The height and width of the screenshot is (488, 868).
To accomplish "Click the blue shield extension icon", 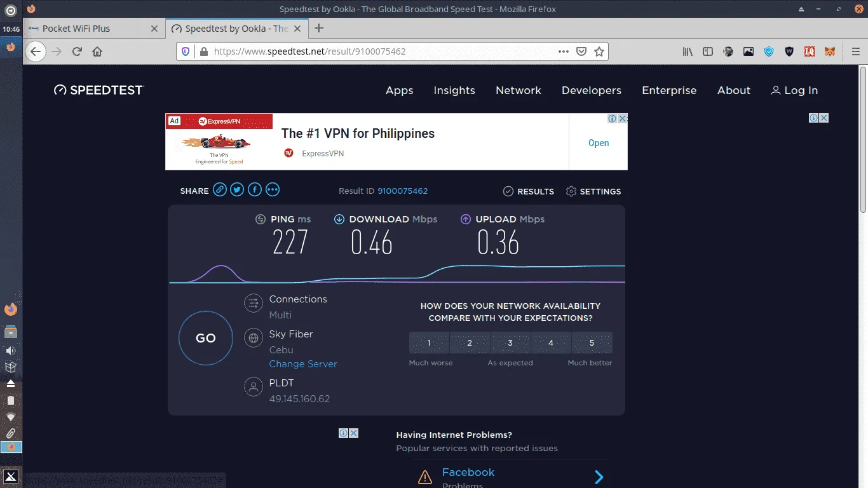I will click(769, 51).
